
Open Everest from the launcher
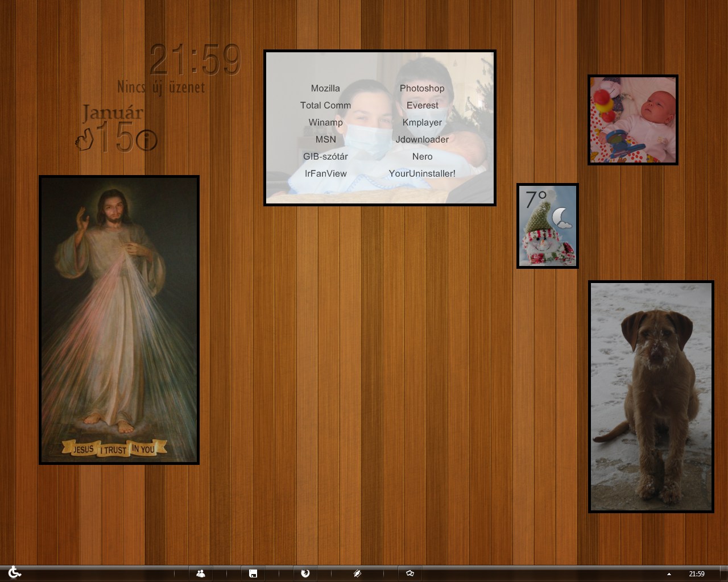(x=422, y=105)
